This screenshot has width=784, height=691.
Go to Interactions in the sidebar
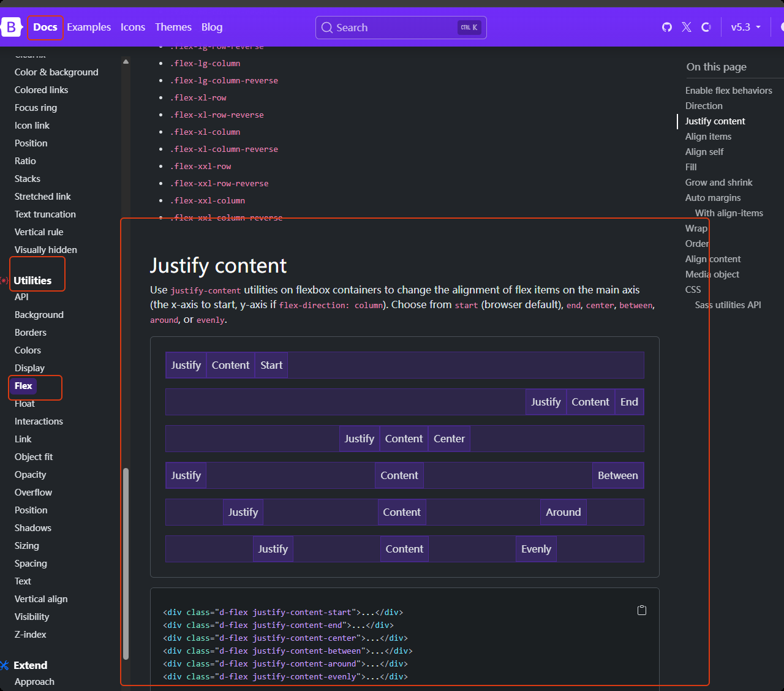point(39,421)
